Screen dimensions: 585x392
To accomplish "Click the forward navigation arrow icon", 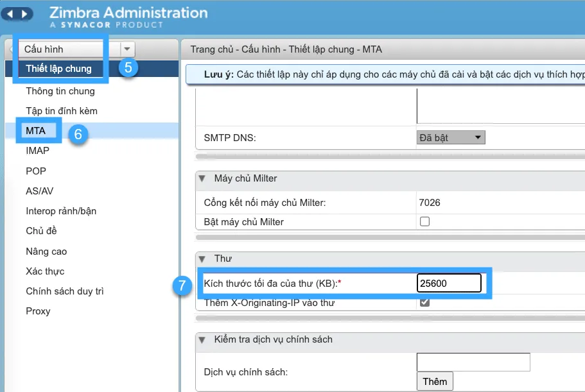I will tap(25, 13).
